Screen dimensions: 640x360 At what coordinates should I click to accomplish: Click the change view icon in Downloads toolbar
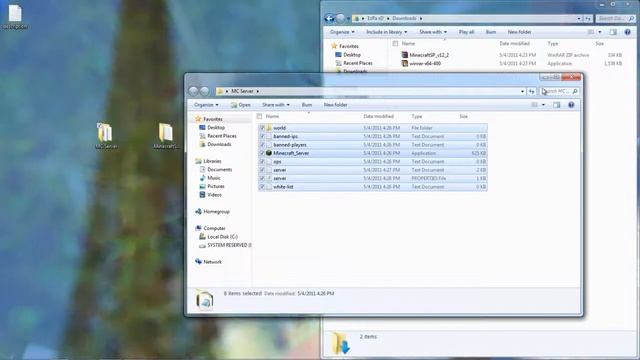(x=591, y=32)
